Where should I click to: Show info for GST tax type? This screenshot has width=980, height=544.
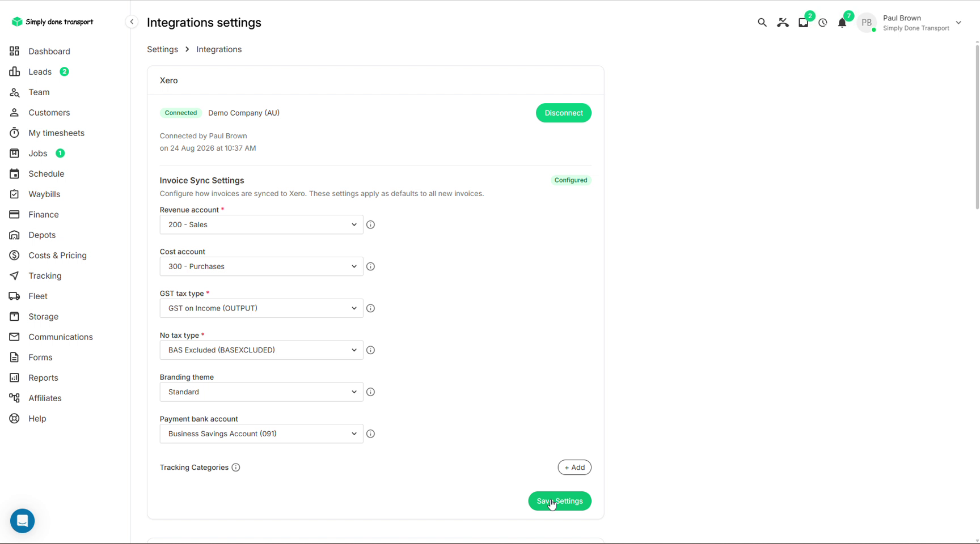[x=370, y=308]
